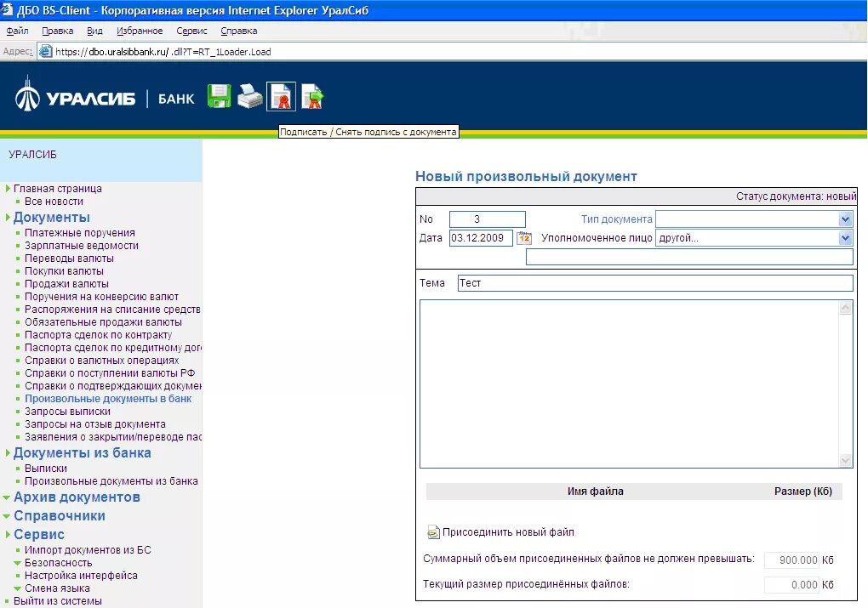Open the Справка menu

[238, 31]
